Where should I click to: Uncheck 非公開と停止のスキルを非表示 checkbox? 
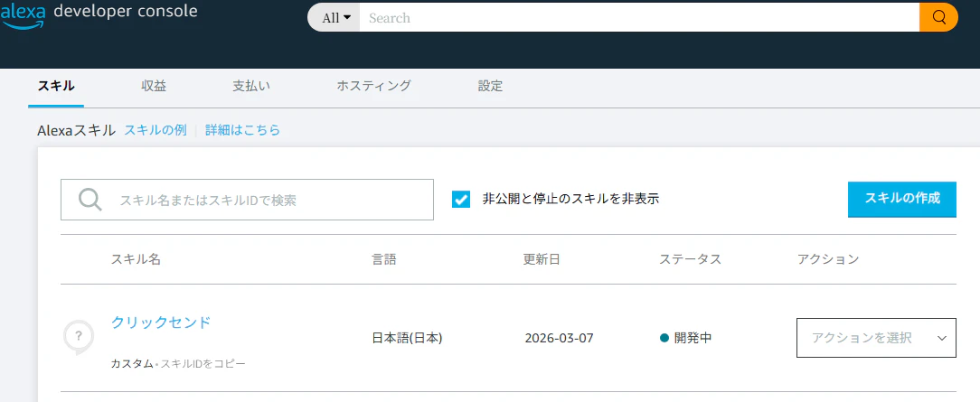point(461,199)
